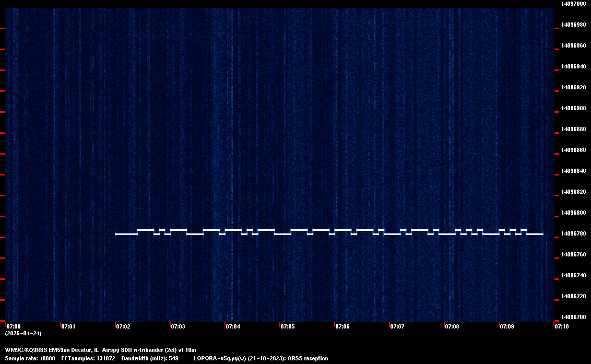Image resolution: width=591 pixels, height=364 pixels.
Task: Click the LOPORA-v5g.py QRSS reception text
Action: [x=261, y=358]
